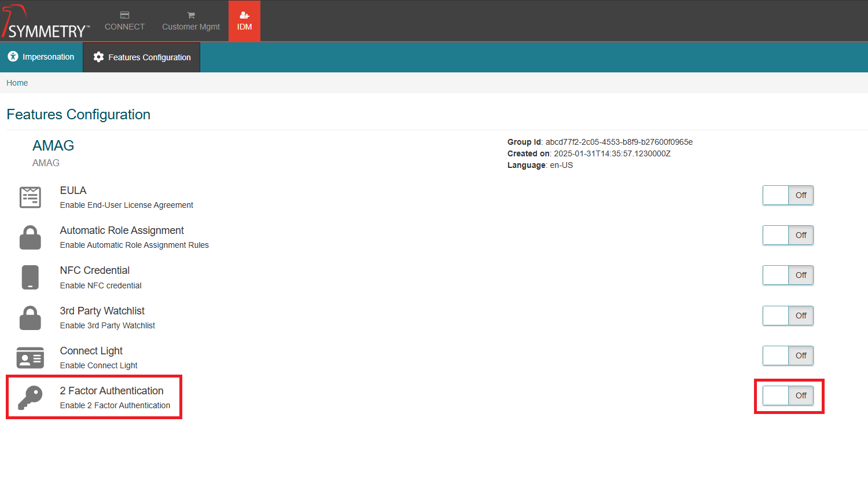
Task: Enable 2 Factor Authentication toggle
Action: coord(788,395)
